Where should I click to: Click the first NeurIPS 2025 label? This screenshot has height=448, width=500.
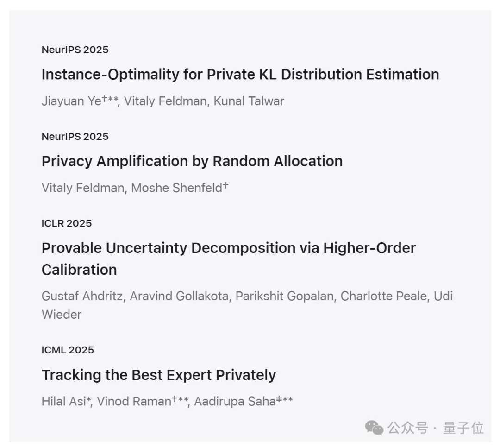(x=75, y=50)
